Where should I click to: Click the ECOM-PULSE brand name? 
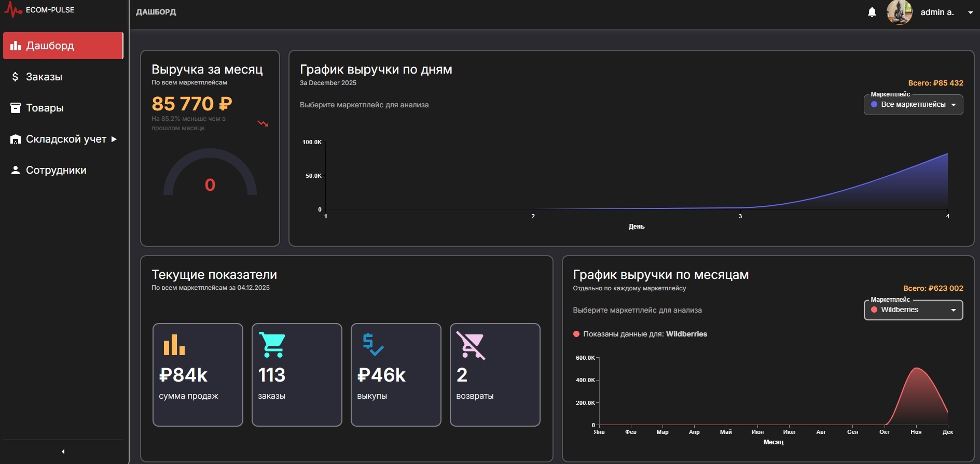(50, 10)
